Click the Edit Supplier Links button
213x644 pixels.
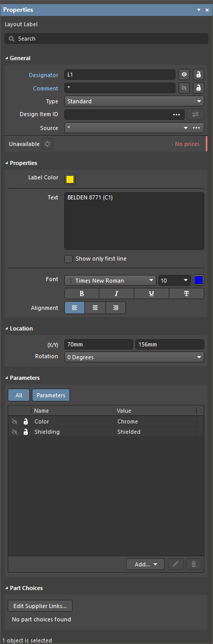[x=40, y=606]
